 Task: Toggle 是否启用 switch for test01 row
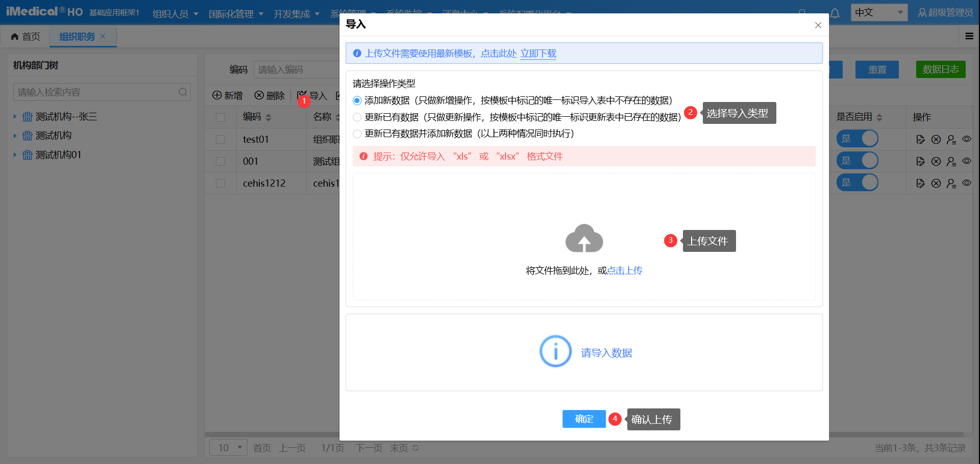click(x=857, y=139)
